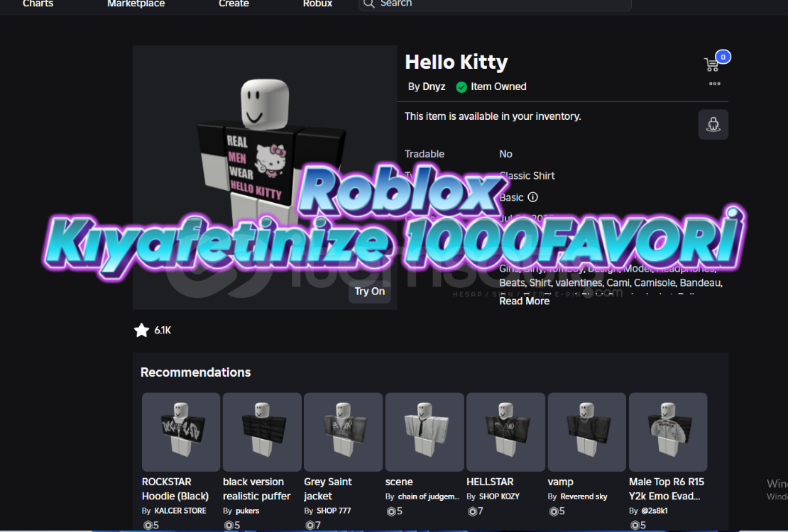Open creator Dnyz profile link
The image size is (788, 532).
pos(434,87)
